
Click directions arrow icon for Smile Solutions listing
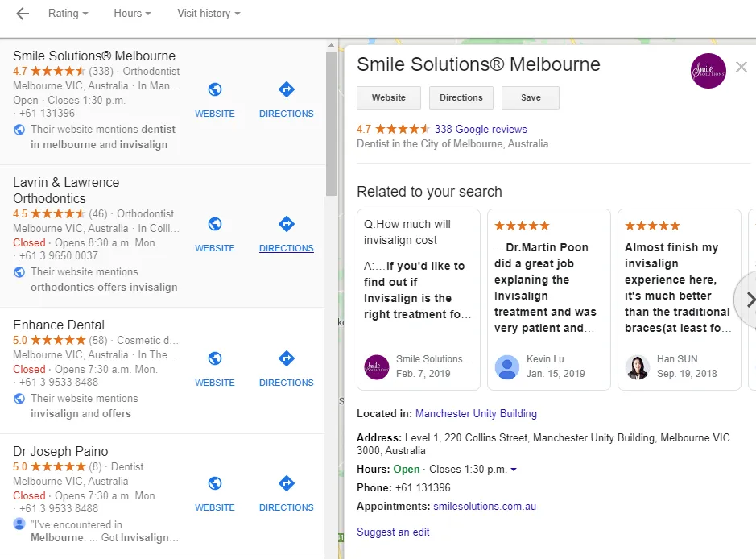point(287,89)
